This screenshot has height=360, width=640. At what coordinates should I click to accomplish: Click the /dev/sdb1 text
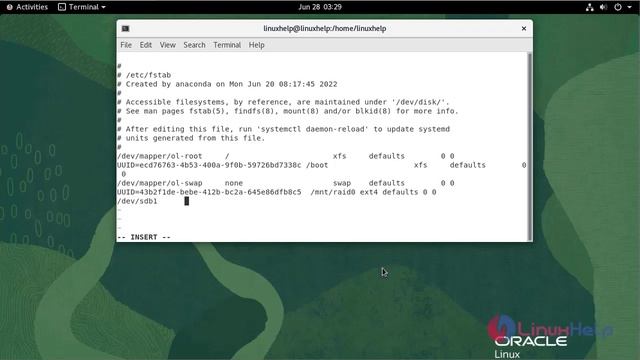(137, 201)
